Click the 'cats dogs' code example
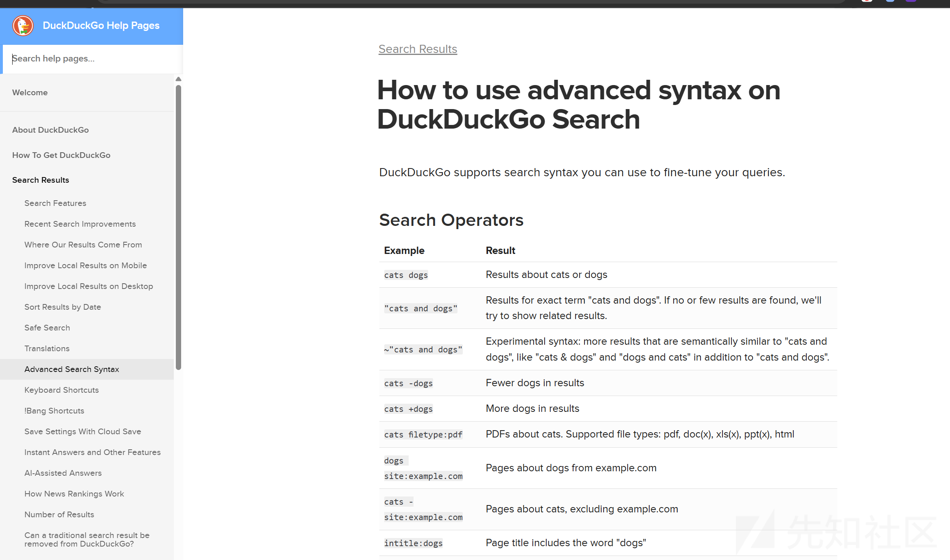 coord(406,275)
